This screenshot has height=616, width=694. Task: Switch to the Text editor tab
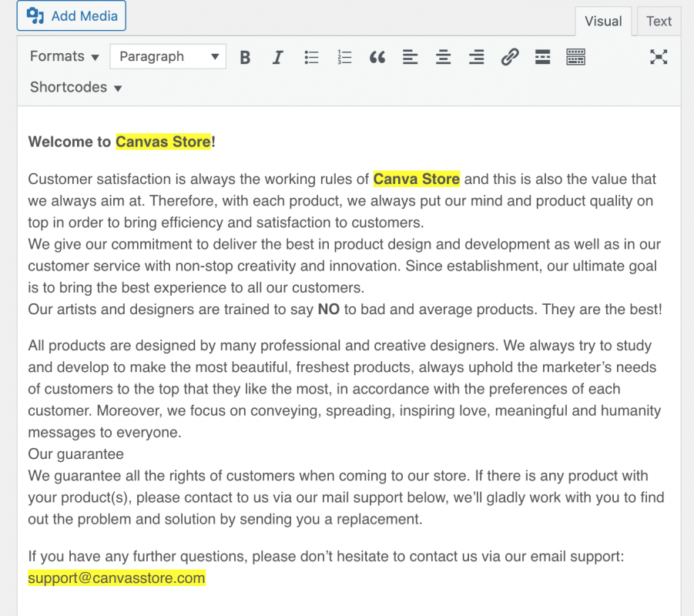click(659, 22)
